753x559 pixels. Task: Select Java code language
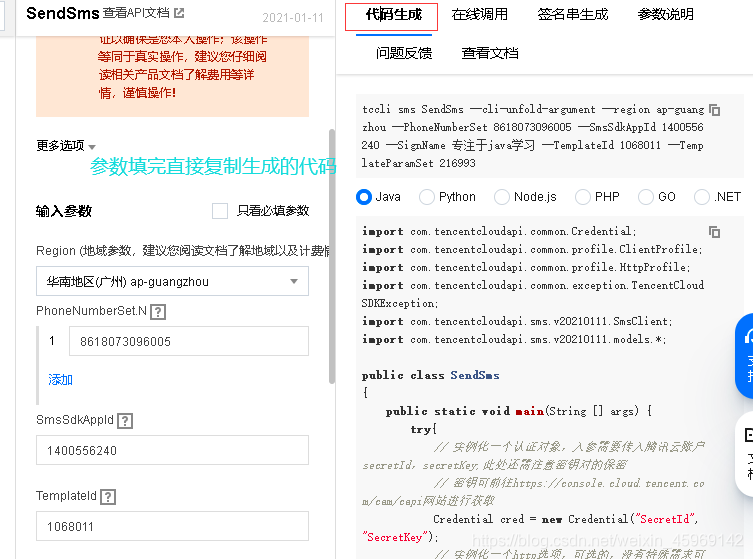[378, 197]
